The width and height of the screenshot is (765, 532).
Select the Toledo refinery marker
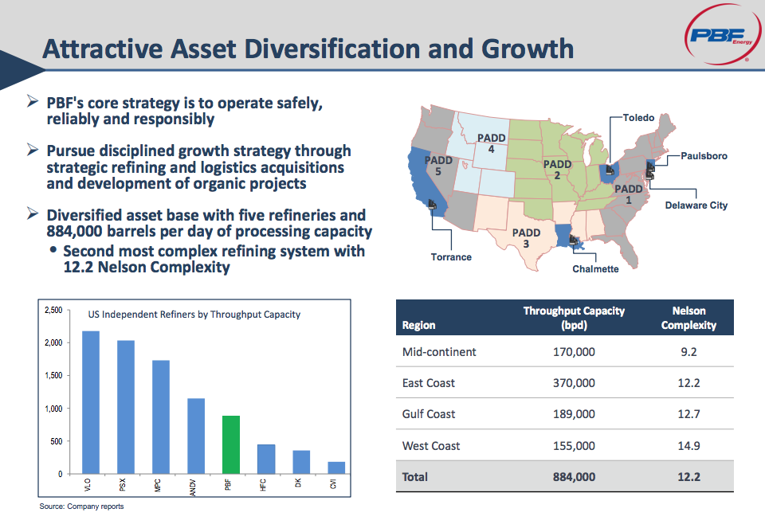click(x=610, y=170)
